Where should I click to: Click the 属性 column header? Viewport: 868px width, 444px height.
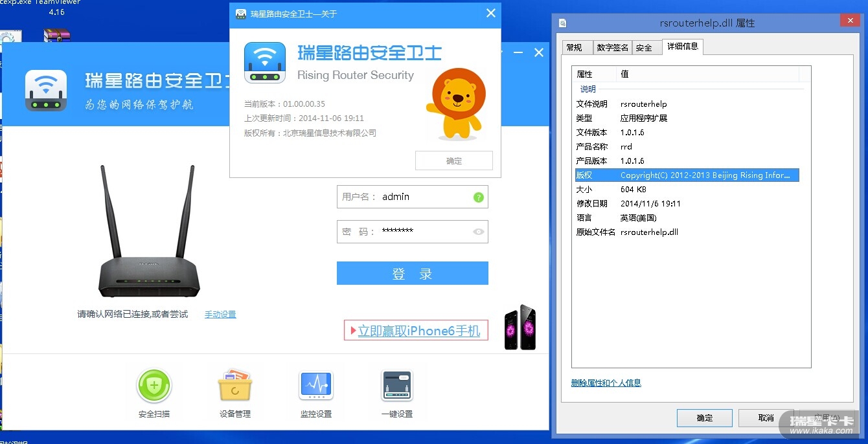point(595,74)
